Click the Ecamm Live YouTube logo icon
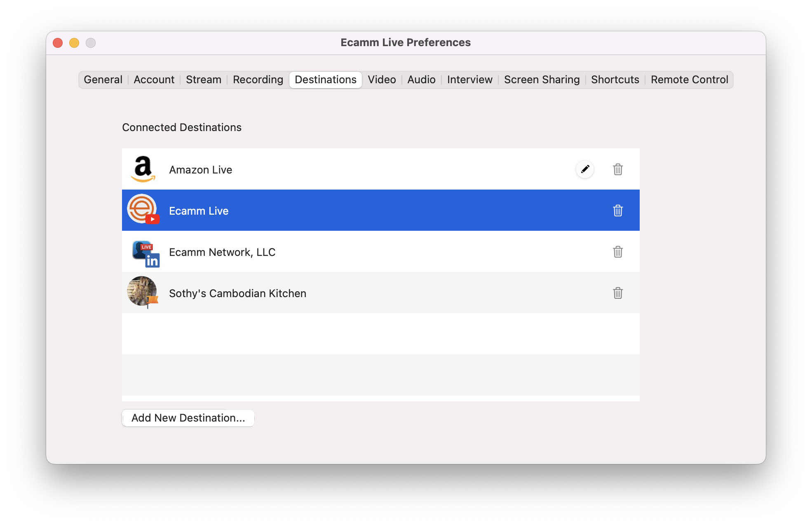 pos(143,209)
